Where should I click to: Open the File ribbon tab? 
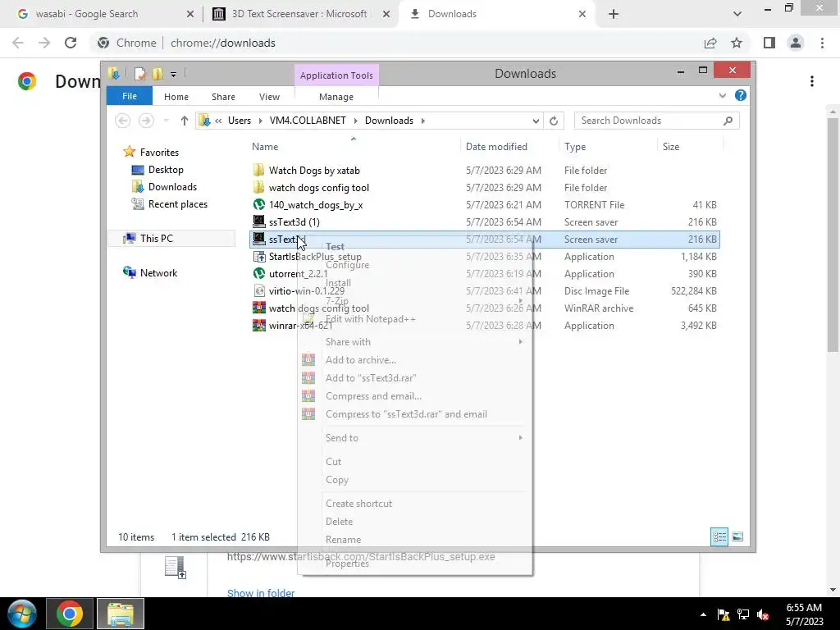point(130,96)
